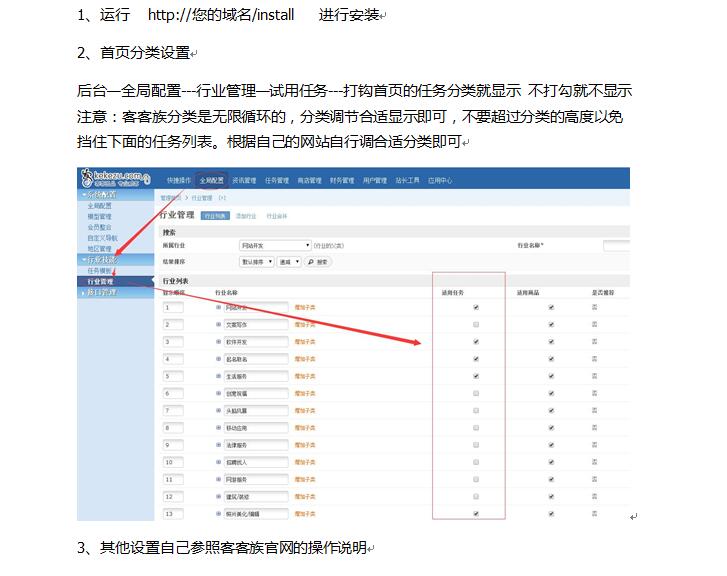The image size is (727, 576).
Task: Uncheck 适用任务 checkbox in row 13
Action: pyautogui.click(x=476, y=513)
